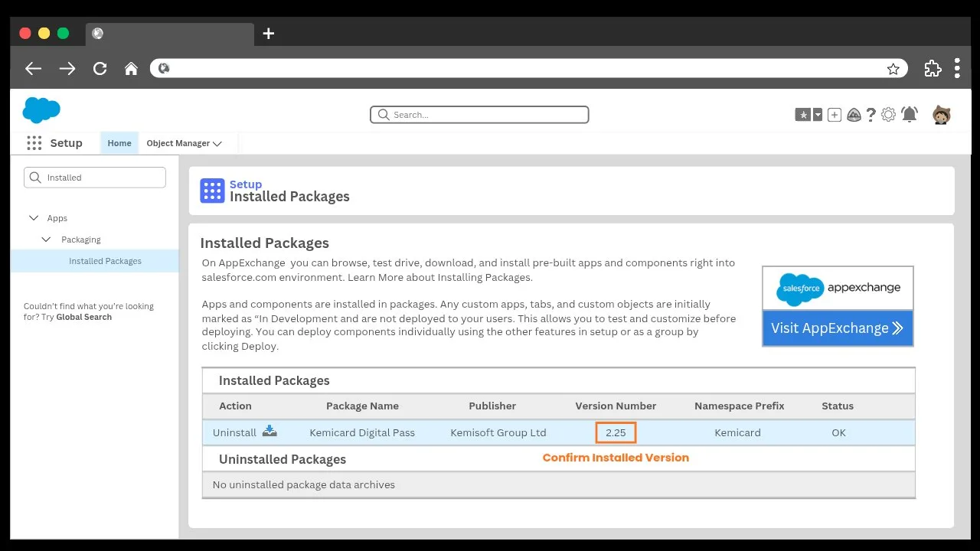Open the Trailhead guidance icon
Image resolution: width=980 pixels, height=551 pixels.
click(854, 115)
